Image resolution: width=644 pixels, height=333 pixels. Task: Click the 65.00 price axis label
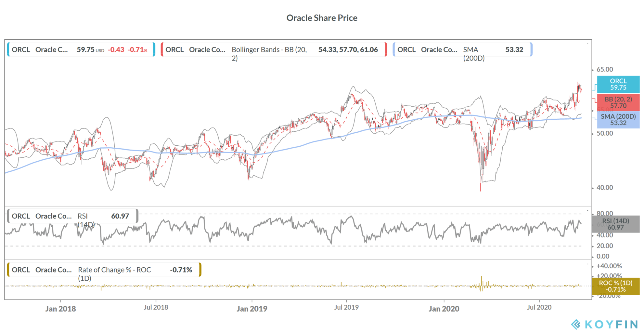coord(605,69)
